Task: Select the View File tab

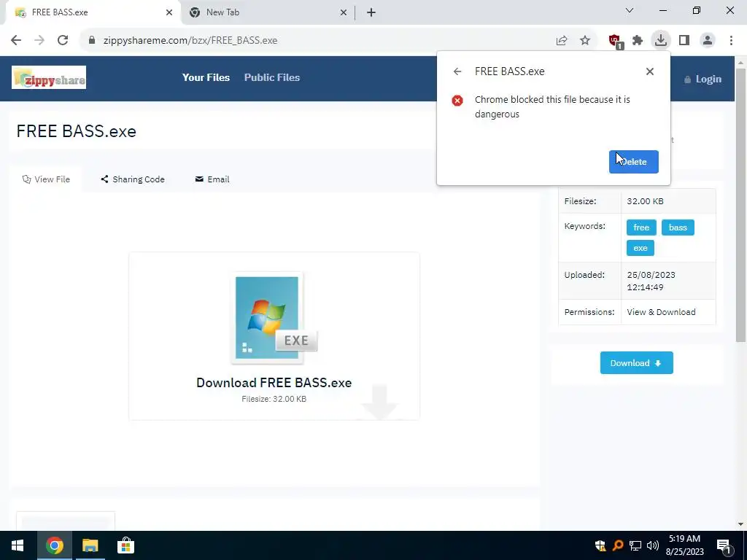Action: tap(46, 179)
